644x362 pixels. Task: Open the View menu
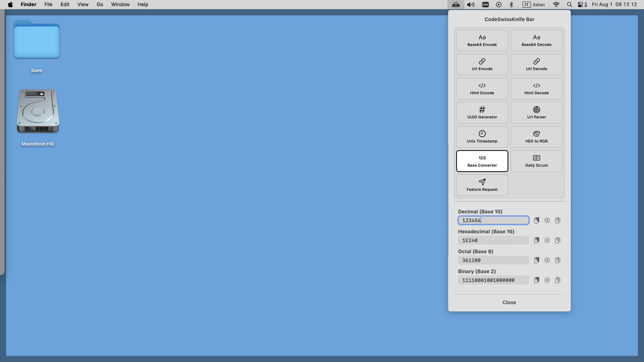[x=83, y=4]
